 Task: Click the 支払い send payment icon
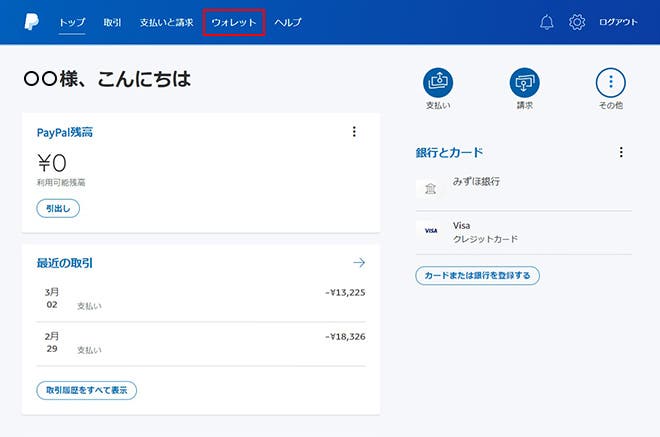click(439, 82)
